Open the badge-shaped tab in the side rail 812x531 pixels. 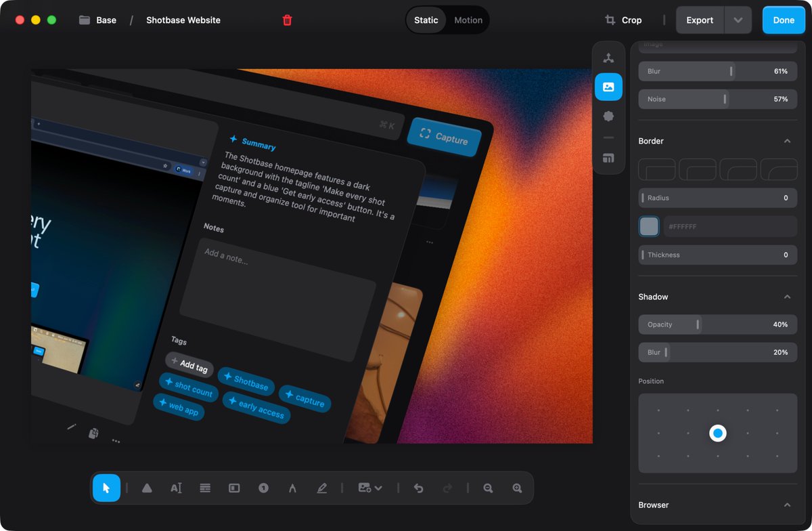(608, 116)
